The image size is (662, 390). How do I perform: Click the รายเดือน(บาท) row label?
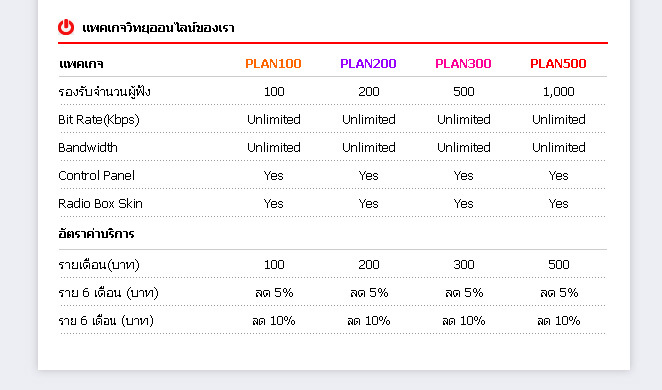click(99, 265)
